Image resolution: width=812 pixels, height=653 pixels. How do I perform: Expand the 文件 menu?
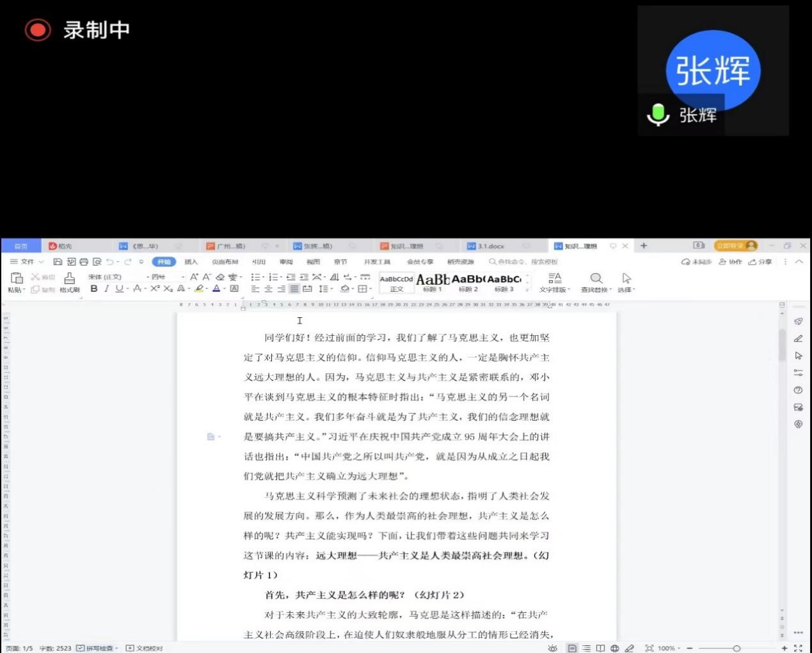click(27, 262)
